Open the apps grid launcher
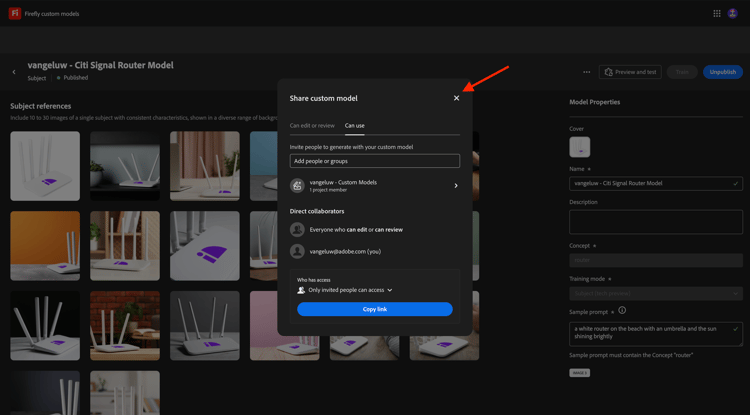Viewport: 750px width, 415px height. (x=717, y=13)
